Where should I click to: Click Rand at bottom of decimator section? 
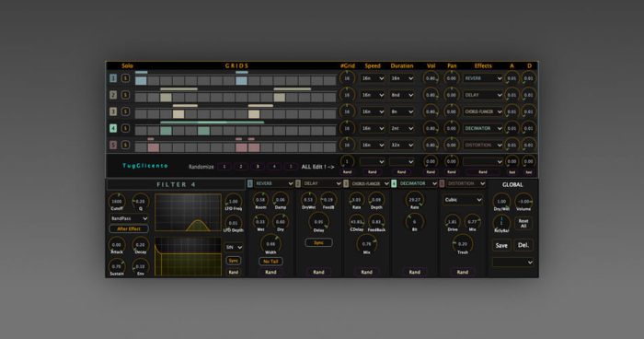(x=414, y=272)
